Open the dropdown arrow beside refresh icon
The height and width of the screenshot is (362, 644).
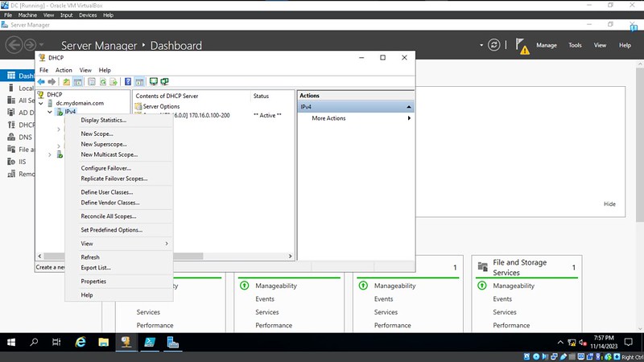click(481, 45)
